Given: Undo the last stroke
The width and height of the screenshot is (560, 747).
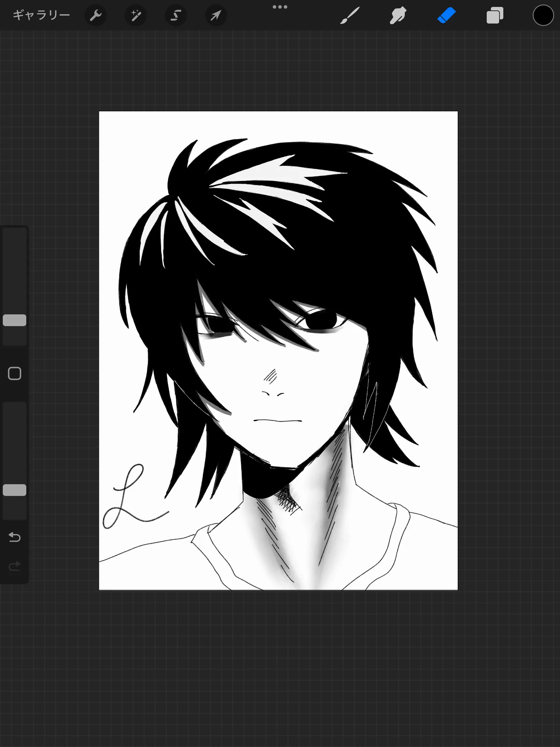Looking at the screenshot, I should pyautogui.click(x=15, y=537).
